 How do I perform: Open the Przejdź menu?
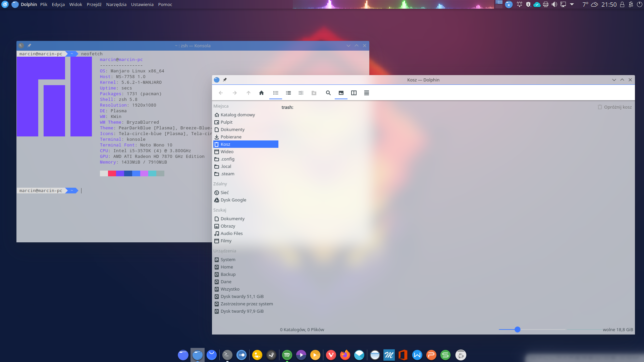[94, 4]
